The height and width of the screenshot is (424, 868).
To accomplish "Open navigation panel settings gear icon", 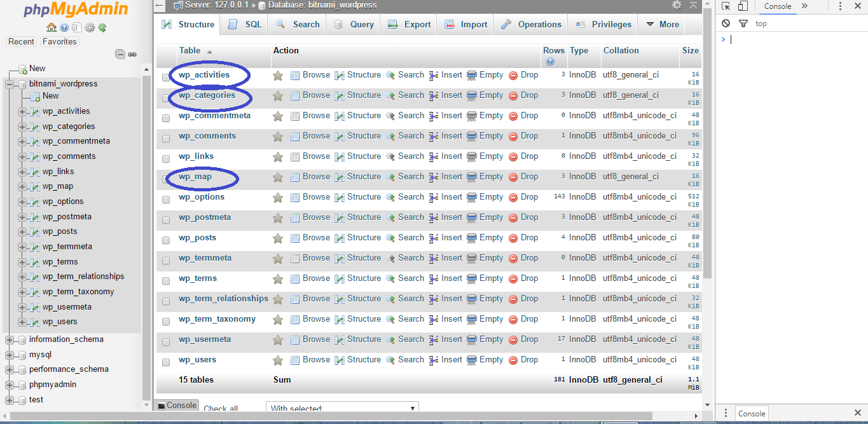I will pyautogui.click(x=90, y=27).
